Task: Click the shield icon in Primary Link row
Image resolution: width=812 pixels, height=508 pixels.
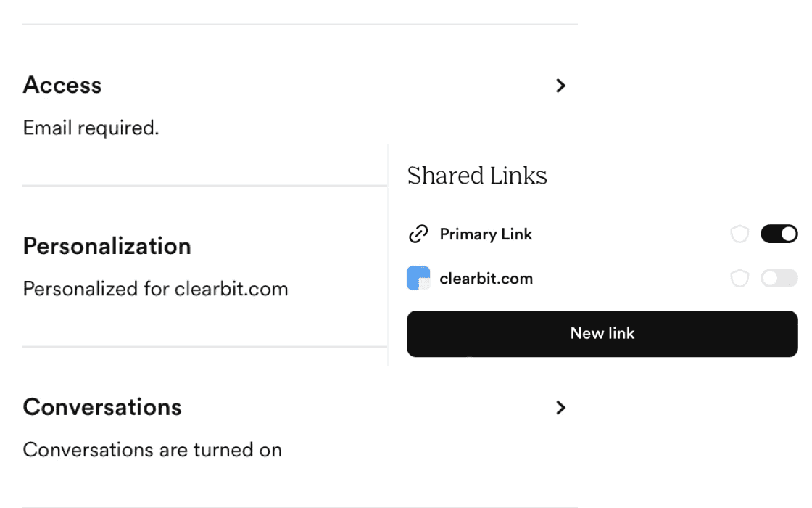Action: click(x=739, y=234)
